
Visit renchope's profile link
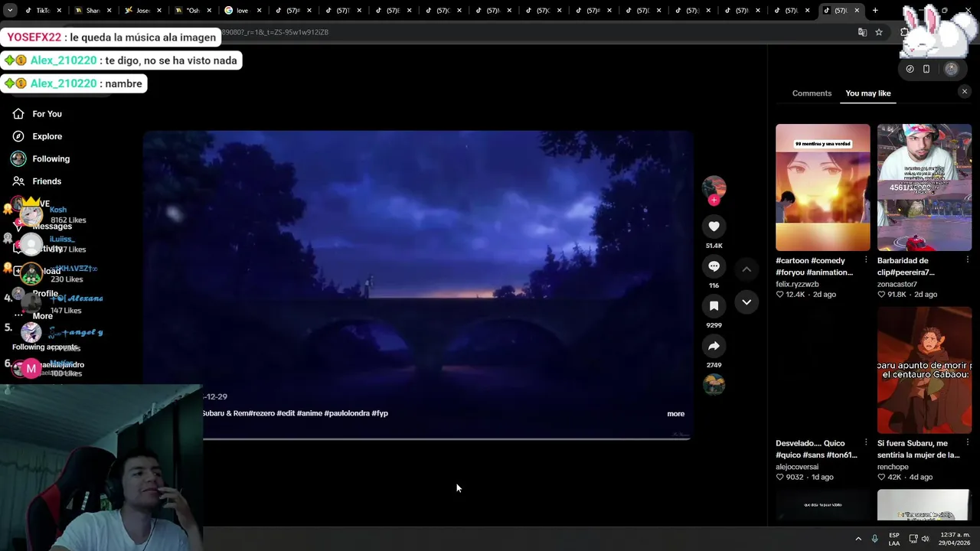893,467
